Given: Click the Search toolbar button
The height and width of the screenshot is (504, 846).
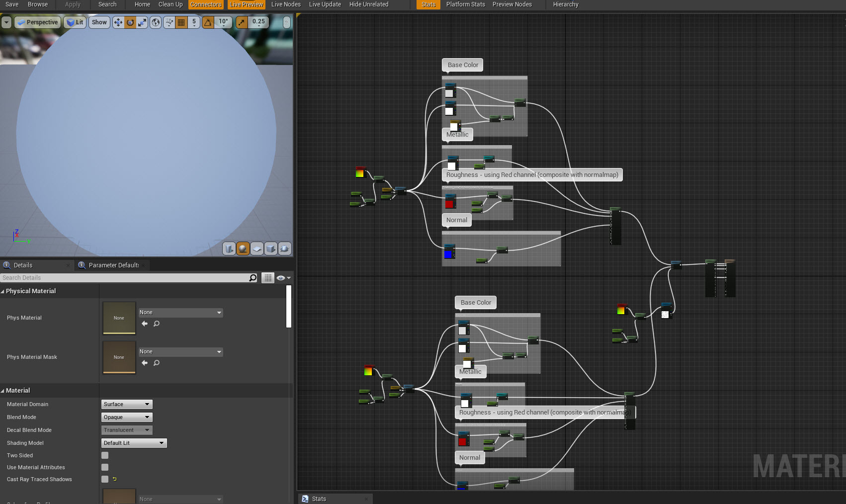Looking at the screenshot, I should coord(107,4).
